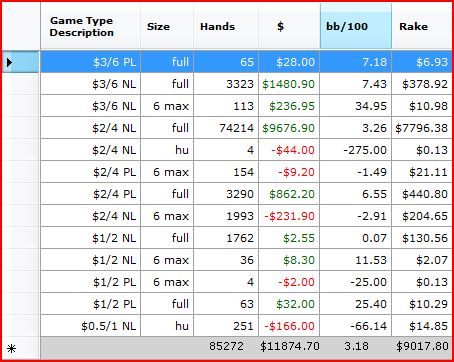Select the 25.40 bb/100 cell
The image size is (454, 362).
(x=356, y=304)
